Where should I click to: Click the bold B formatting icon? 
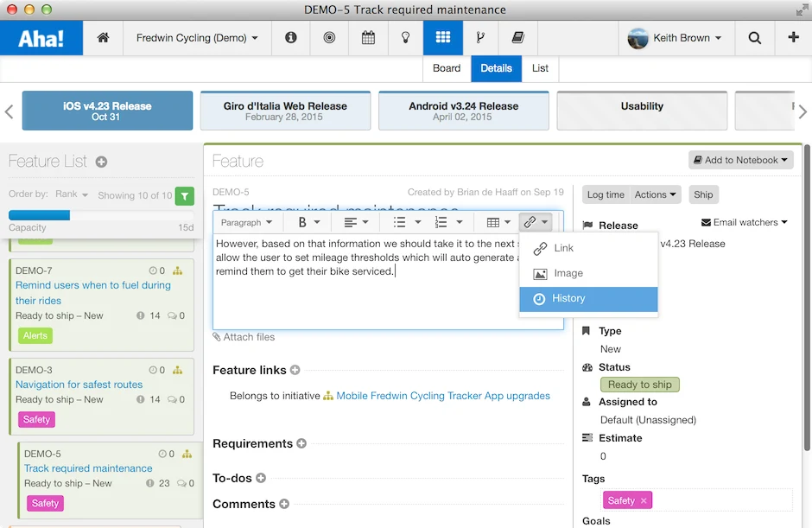point(302,222)
